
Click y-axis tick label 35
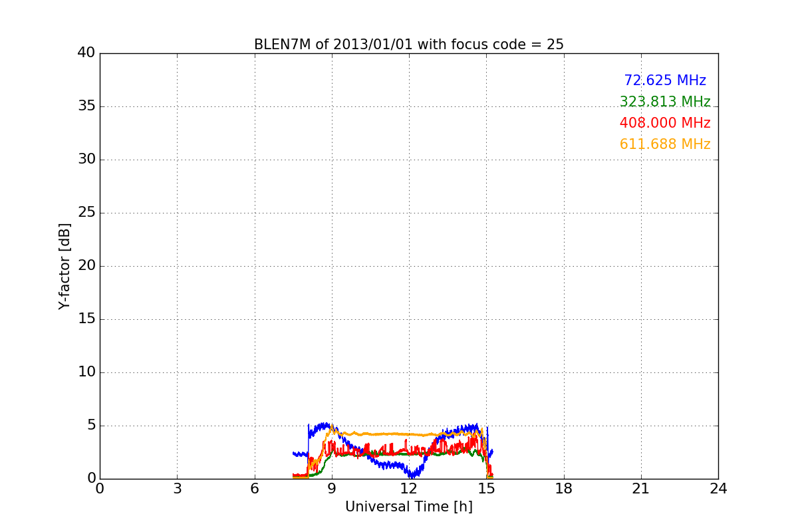86,106
